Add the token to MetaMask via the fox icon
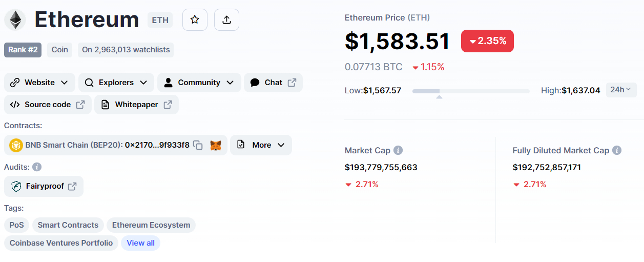 click(x=216, y=145)
